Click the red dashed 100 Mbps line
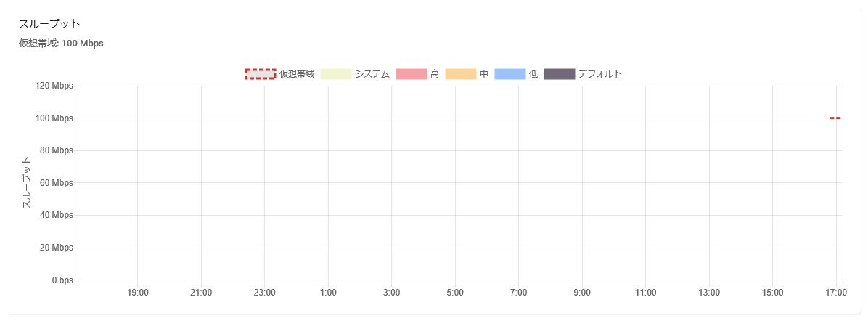 pyautogui.click(x=835, y=118)
